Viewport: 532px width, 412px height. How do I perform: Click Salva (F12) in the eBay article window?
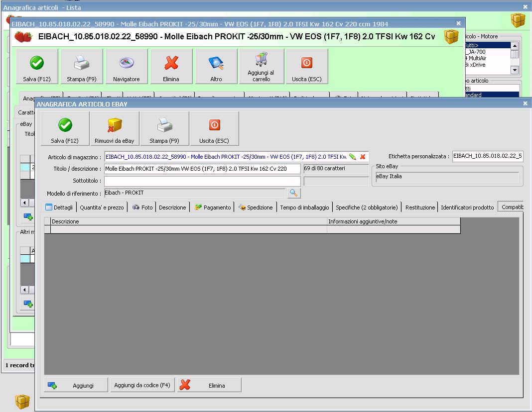coord(65,129)
